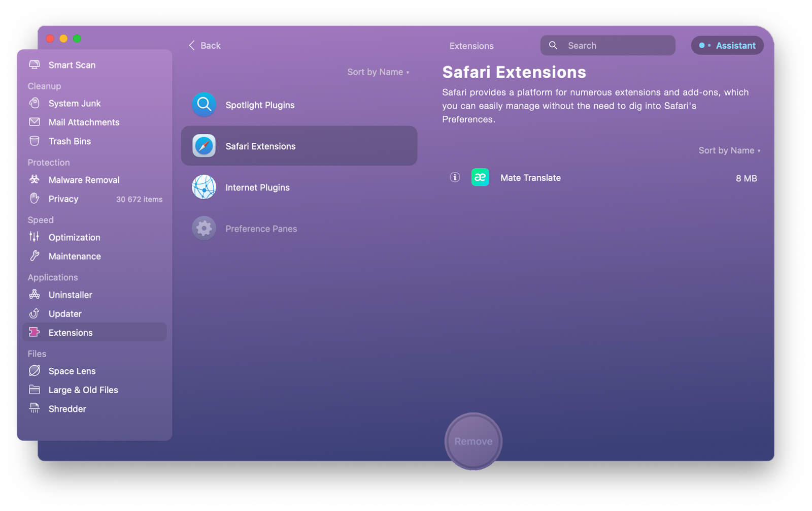Screen dimensions: 812x511
Task: Click the Back label text
Action: [x=211, y=45]
